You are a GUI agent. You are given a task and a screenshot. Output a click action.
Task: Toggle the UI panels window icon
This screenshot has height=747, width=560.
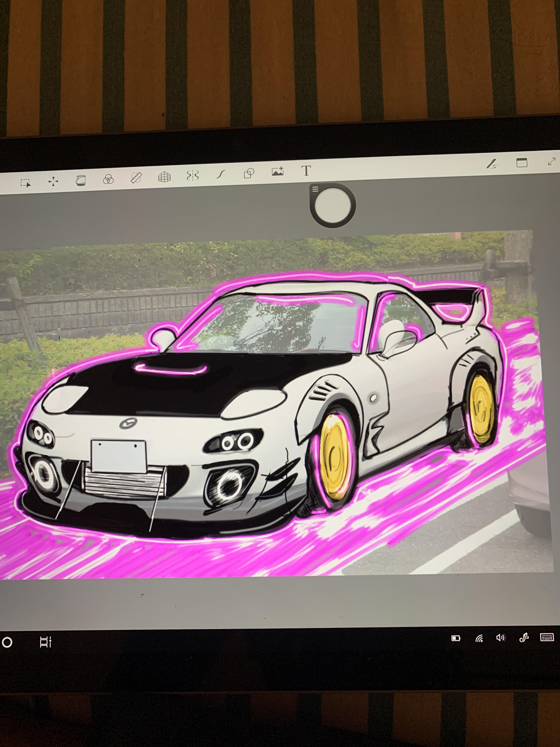pyautogui.click(x=522, y=163)
